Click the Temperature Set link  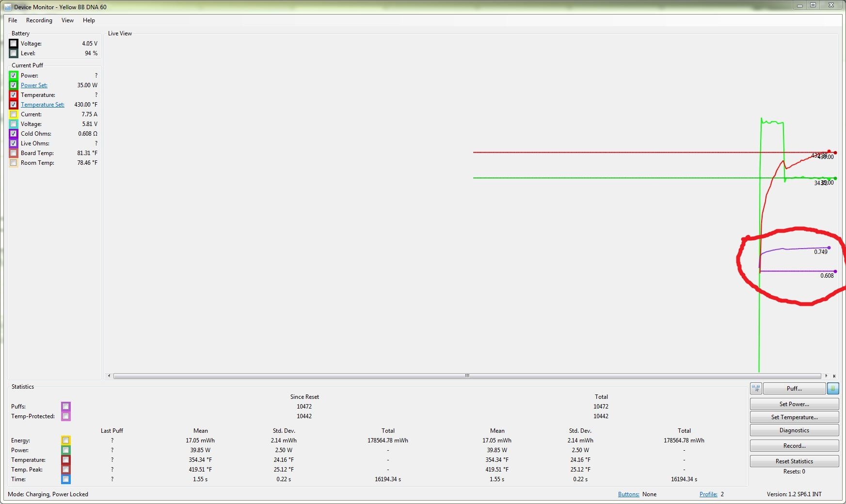42,104
